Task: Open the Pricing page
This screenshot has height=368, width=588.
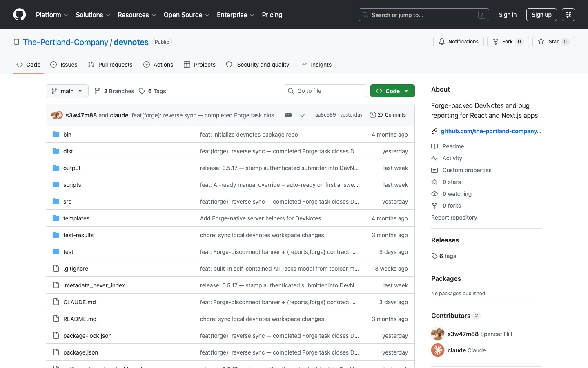Action: [272, 15]
